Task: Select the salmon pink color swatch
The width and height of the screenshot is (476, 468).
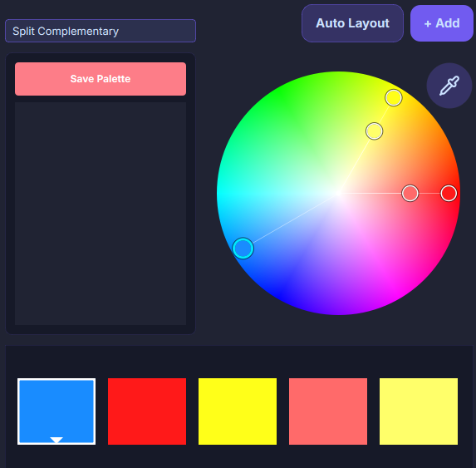Action: [328, 411]
